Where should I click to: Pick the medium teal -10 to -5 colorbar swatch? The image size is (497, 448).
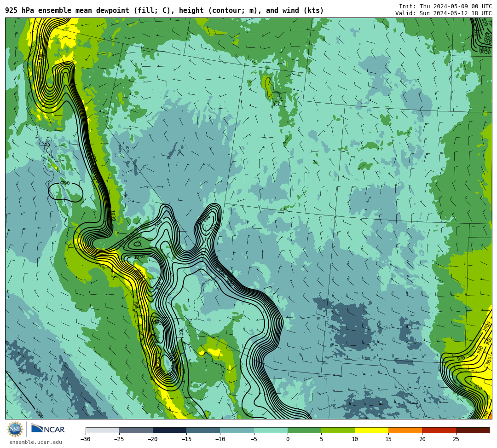click(237, 430)
